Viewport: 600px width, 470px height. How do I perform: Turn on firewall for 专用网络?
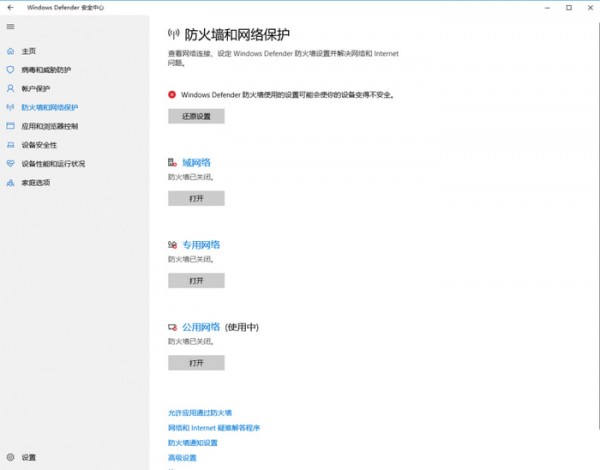196,280
